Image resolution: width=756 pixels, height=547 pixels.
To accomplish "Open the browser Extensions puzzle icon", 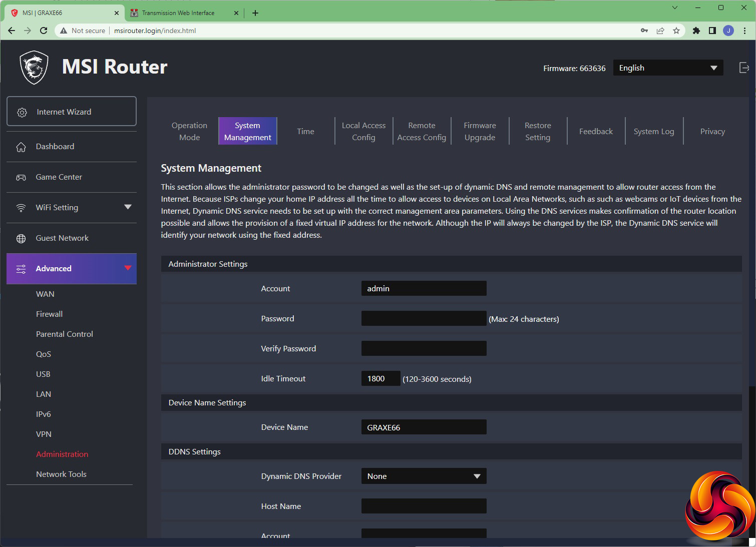I will click(x=696, y=31).
